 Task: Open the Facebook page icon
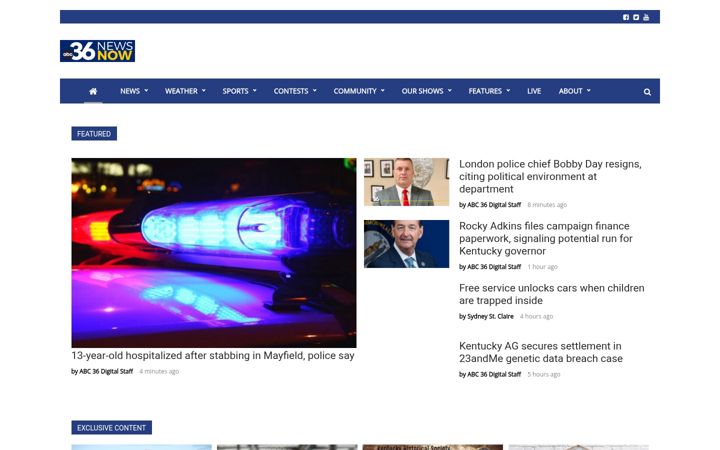[626, 17]
